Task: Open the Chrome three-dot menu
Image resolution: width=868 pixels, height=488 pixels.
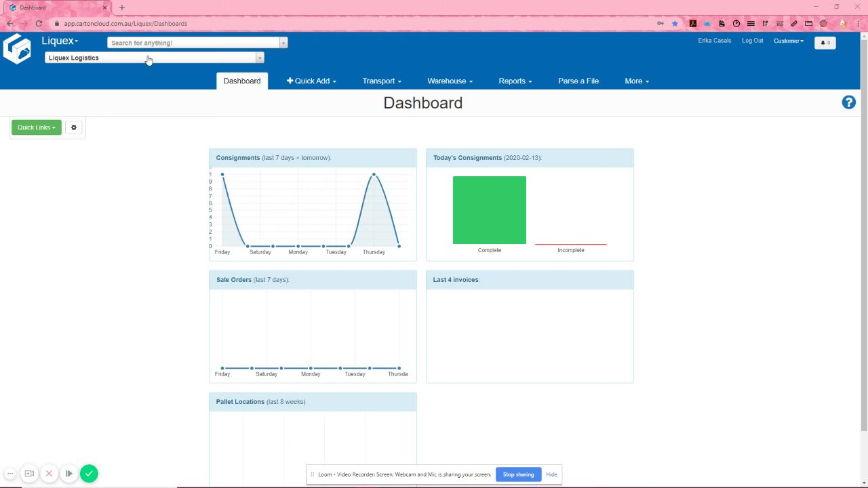Action: click(858, 24)
